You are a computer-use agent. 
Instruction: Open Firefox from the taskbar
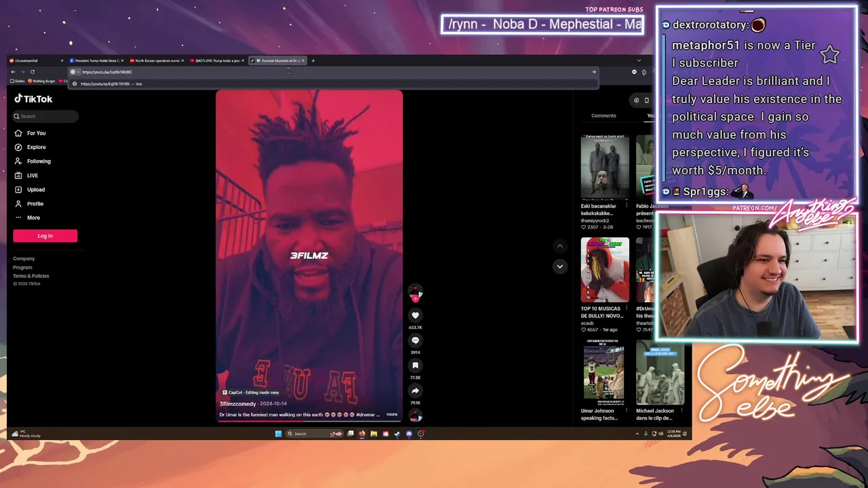point(362,434)
